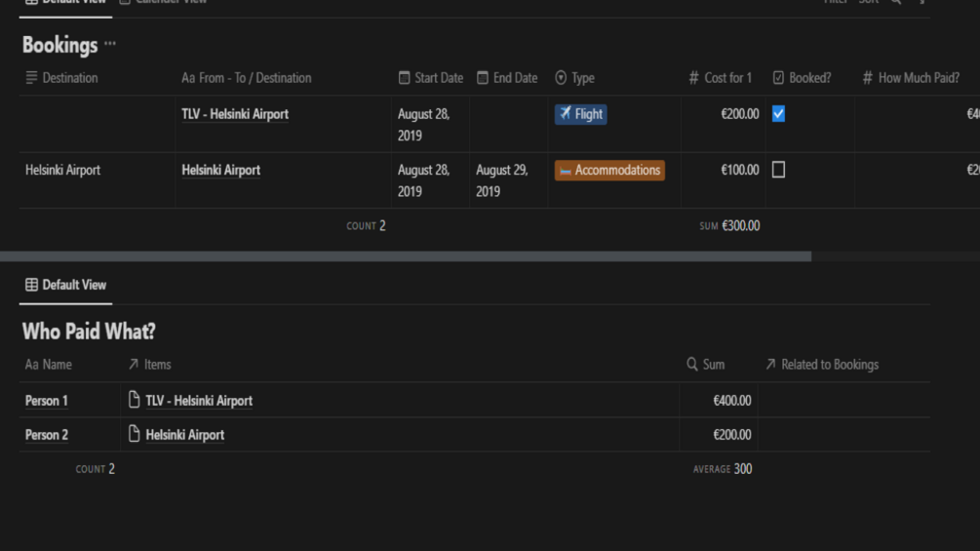Screen dimensions: 980x551
Task: Click the Sum rollup column header
Action: click(x=705, y=365)
